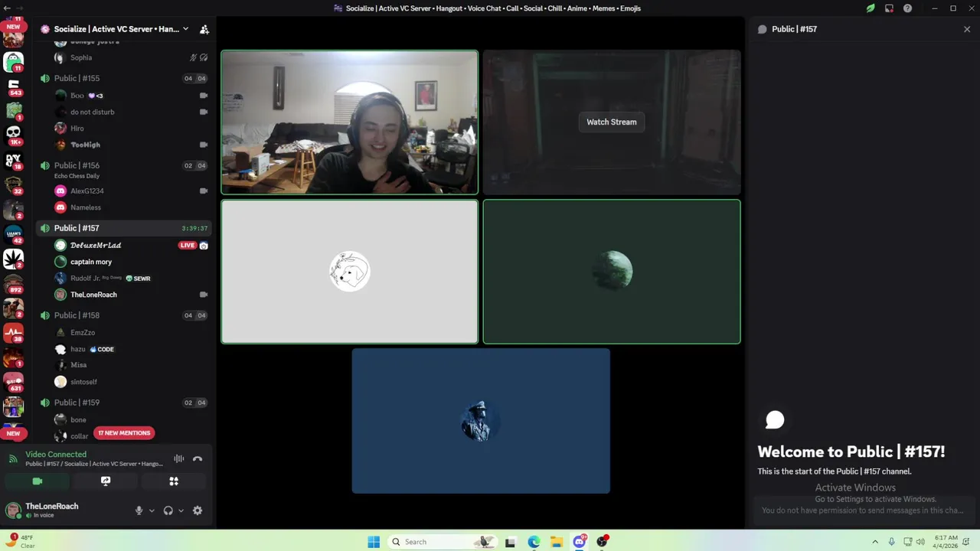
Task: Open the help question mark icon
Action: point(907,8)
